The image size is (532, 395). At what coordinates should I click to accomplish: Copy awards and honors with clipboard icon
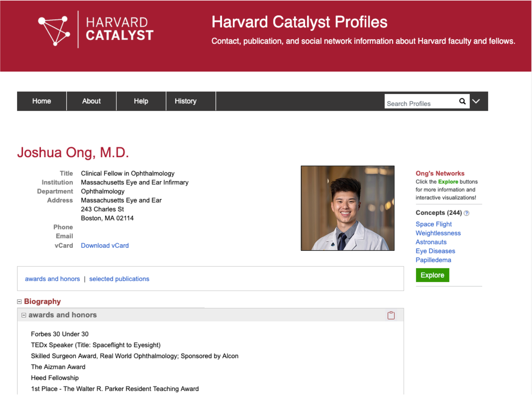pos(391,315)
